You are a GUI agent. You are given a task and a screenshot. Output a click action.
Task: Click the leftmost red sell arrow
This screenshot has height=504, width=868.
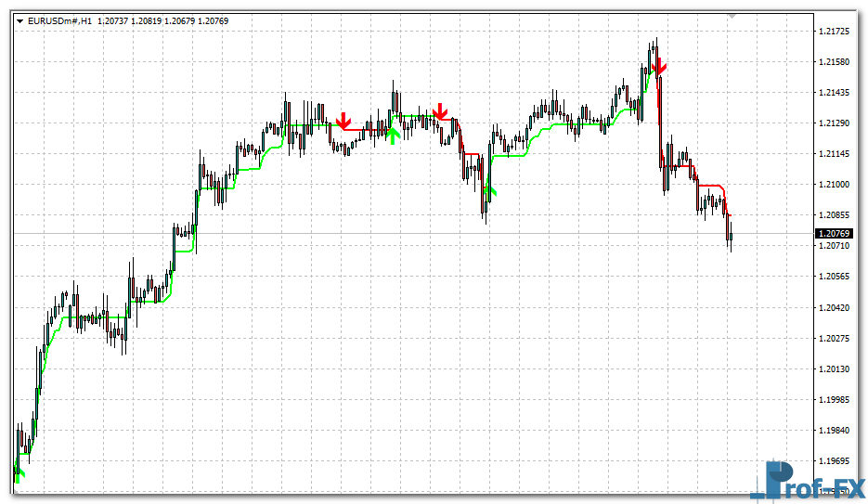click(343, 121)
